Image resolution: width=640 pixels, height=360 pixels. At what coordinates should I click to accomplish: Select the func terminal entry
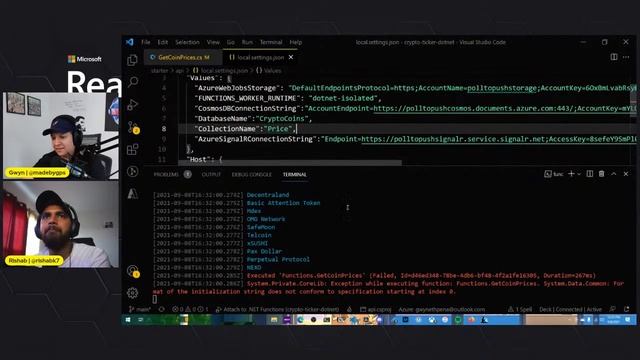(553, 174)
